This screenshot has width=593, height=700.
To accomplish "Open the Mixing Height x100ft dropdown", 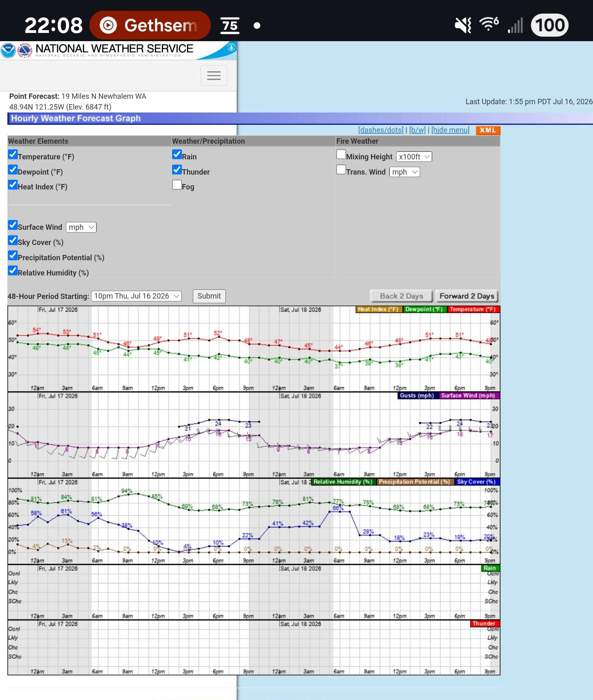I will [x=414, y=157].
